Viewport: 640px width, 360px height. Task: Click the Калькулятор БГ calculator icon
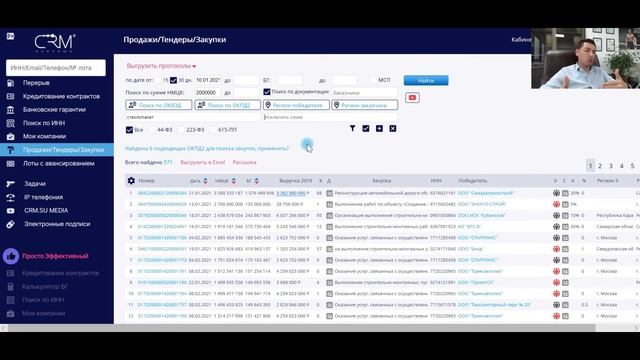click(11, 287)
